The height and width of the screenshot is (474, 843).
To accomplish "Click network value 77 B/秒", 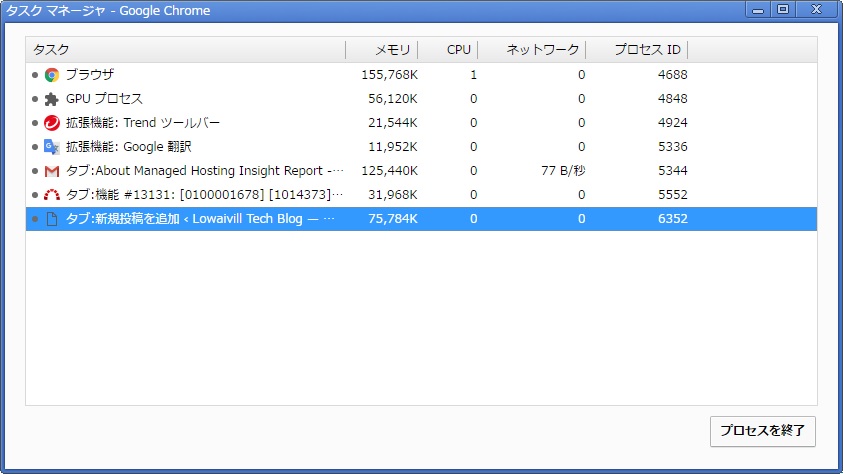I will [x=563, y=171].
